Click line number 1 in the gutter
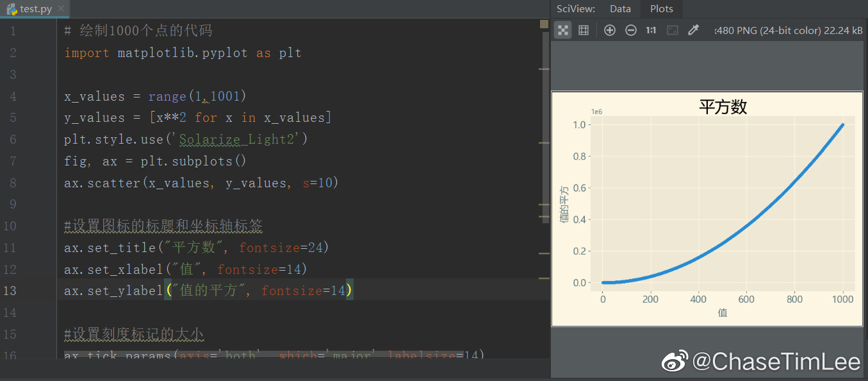Image resolution: width=868 pixels, height=381 pixels. point(13,31)
